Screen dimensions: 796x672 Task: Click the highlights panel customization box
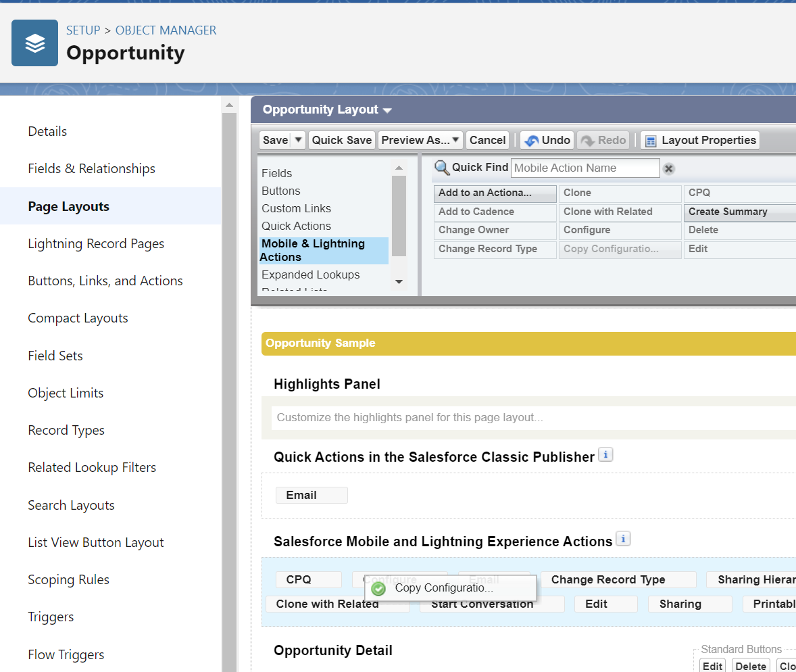[x=534, y=418]
